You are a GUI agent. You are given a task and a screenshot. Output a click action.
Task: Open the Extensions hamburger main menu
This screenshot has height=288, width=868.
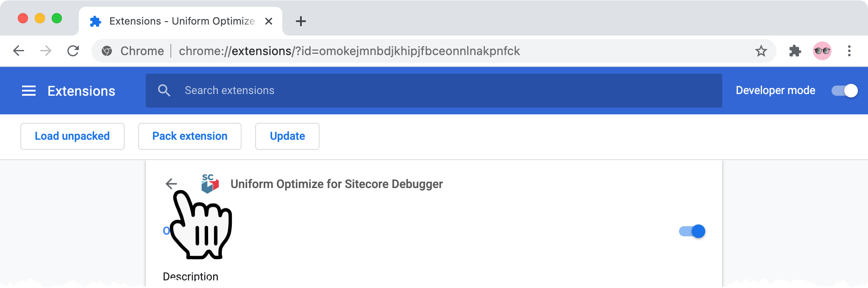(29, 91)
